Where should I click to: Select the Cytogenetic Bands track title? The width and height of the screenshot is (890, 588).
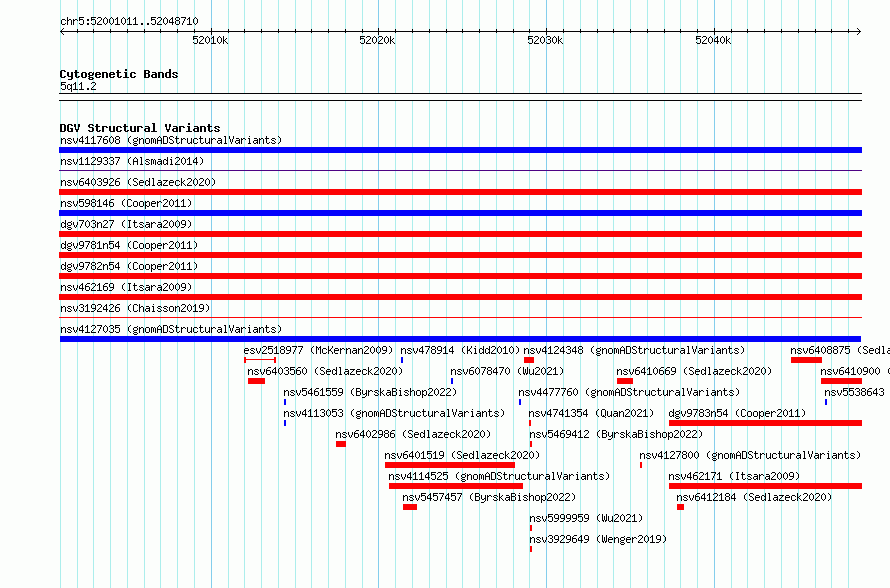pyautogui.click(x=119, y=74)
